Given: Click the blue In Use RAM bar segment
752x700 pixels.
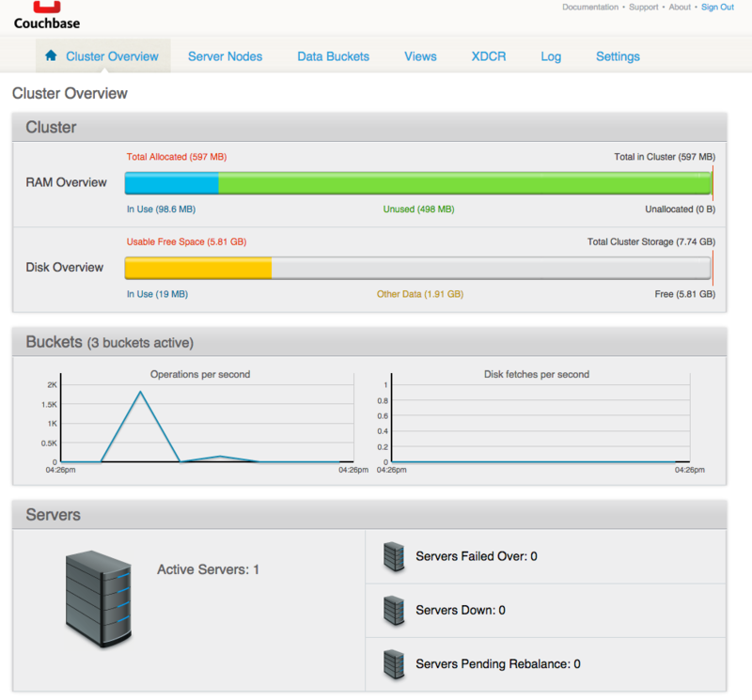Looking at the screenshot, I should coord(172,183).
